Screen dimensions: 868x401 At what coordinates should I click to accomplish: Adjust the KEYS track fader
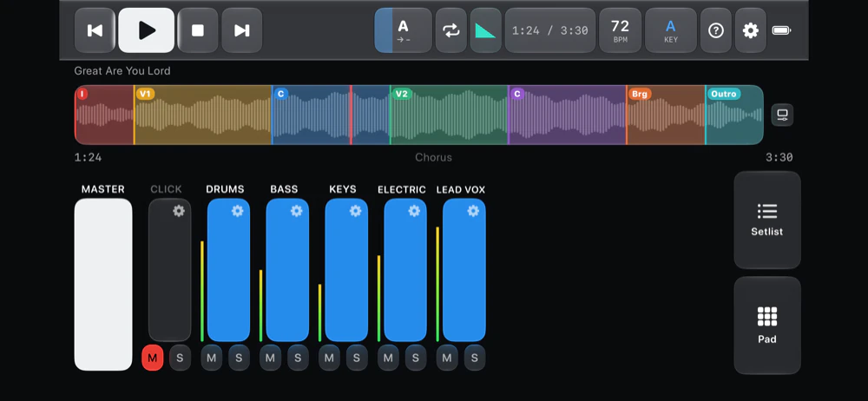[x=346, y=270]
